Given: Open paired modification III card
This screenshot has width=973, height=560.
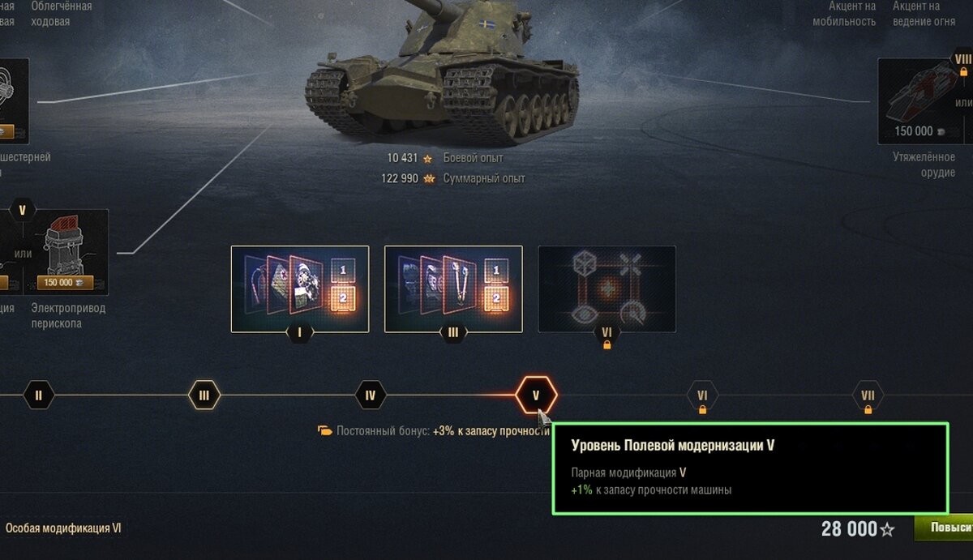Looking at the screenshot, I should (x=453, y=289).
